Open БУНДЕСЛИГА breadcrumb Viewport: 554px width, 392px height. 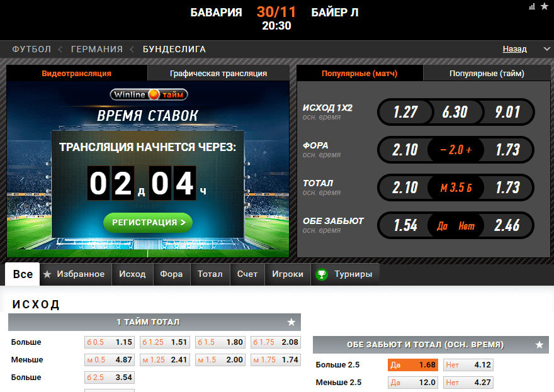[174, 49]
